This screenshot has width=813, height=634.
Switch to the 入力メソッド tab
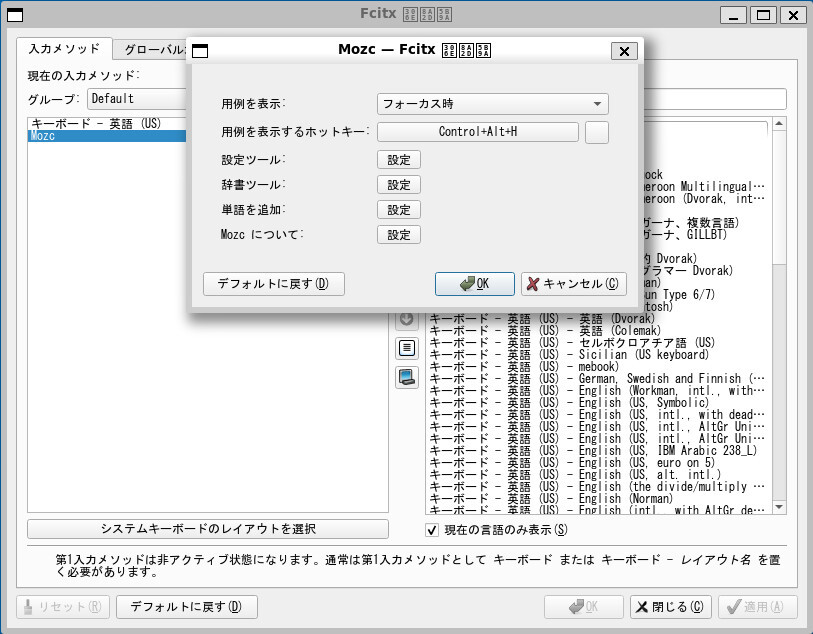(64, 49)
